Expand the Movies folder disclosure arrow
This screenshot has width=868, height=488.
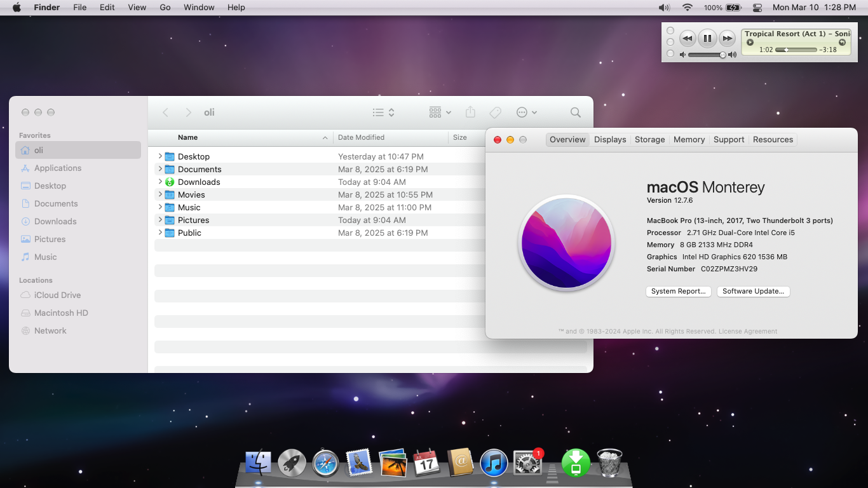(160, 194)
